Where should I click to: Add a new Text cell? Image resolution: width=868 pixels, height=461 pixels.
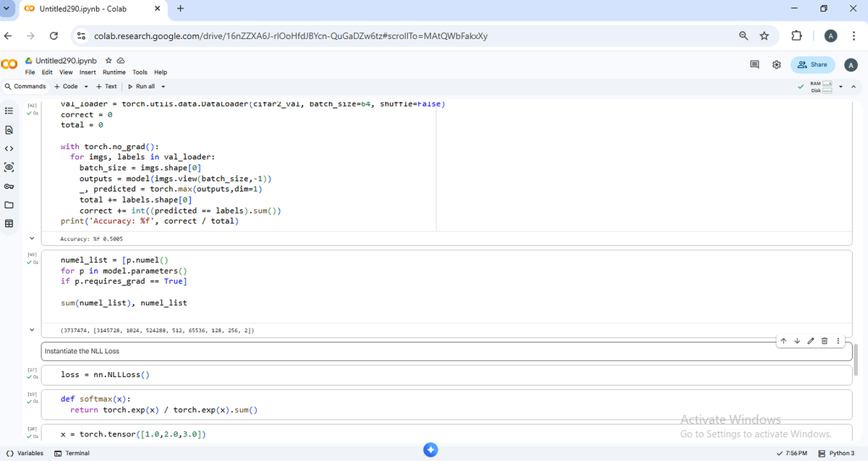pyautogui.click(x=106, y=87)
